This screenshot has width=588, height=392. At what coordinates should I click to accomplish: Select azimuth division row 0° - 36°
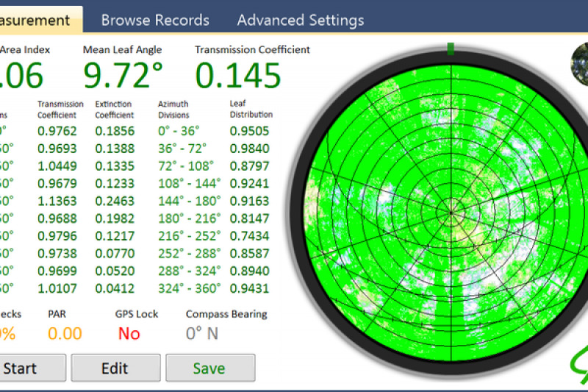coord(179,131)
